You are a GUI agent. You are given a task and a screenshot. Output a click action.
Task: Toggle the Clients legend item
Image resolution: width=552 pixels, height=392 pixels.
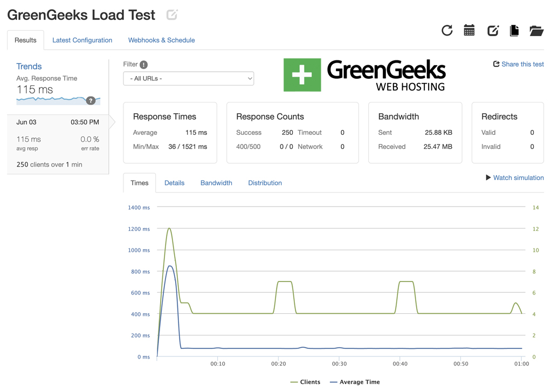305,382
